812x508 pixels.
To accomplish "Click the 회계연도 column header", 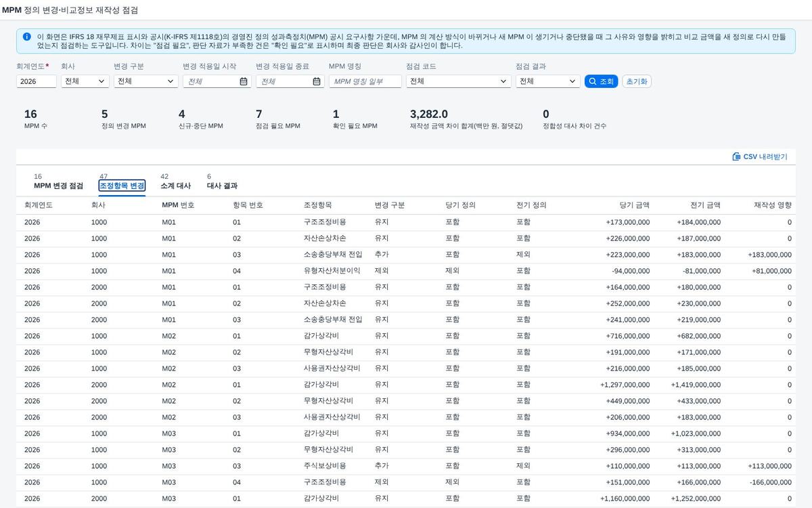I will [39, 205].
